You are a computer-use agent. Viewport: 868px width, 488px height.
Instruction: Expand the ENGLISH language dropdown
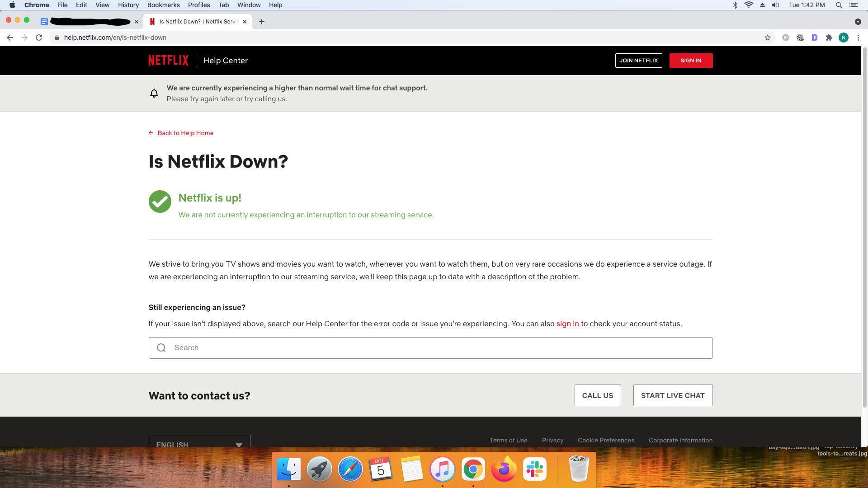[199, 441]
